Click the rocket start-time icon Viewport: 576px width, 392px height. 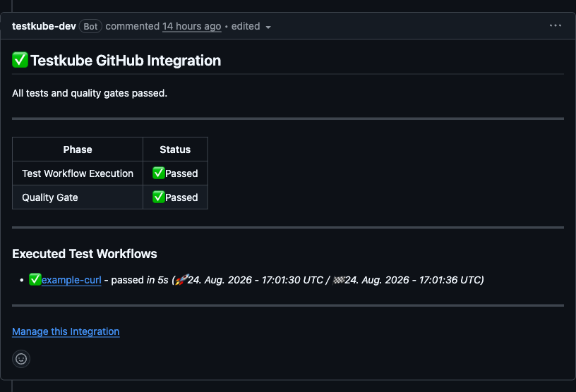[181, 280]
